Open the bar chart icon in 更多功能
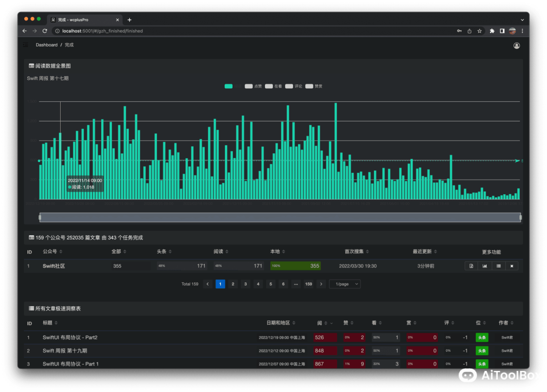Image resolution: width=547 pixels, height=392 pixels. click(x=484, y=266)
